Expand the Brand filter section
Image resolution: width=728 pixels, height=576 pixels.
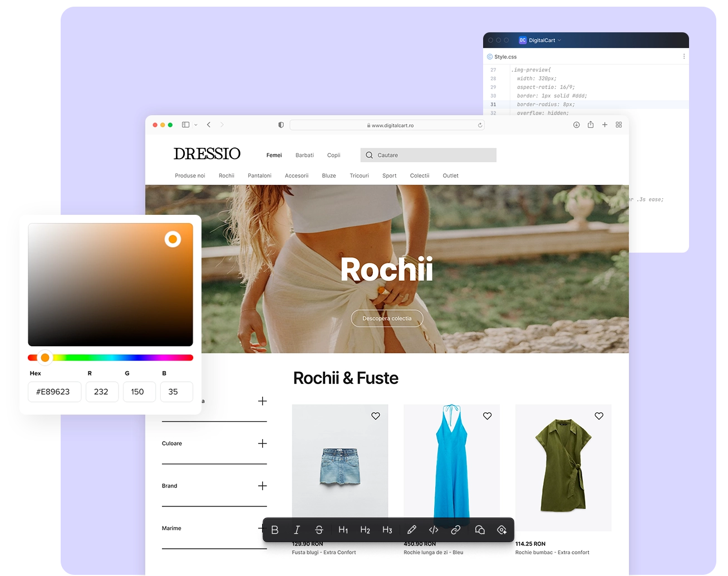(x=262, y=486)
